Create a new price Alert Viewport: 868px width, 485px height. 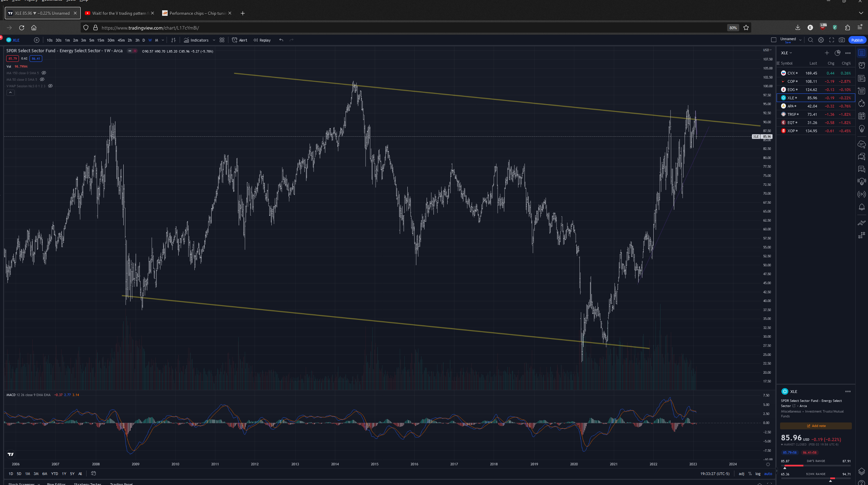point(240,40)
